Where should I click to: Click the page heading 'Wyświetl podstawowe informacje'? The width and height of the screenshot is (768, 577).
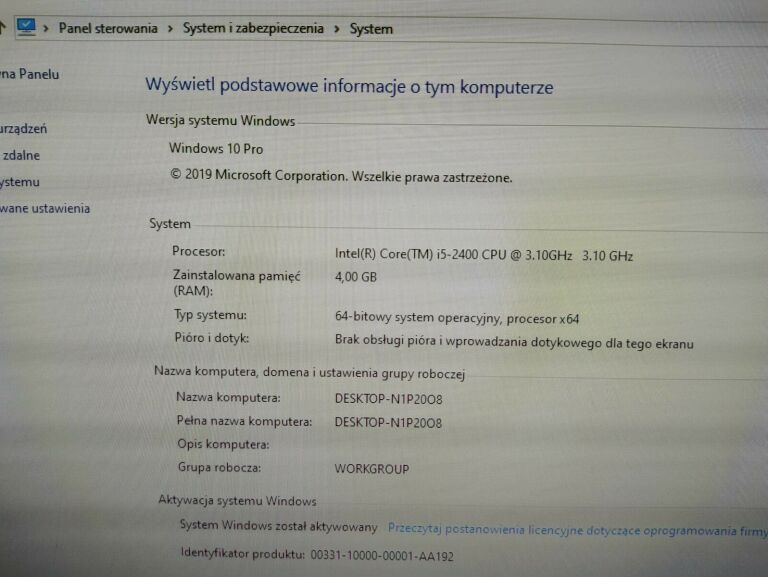[x=349, y=87]
